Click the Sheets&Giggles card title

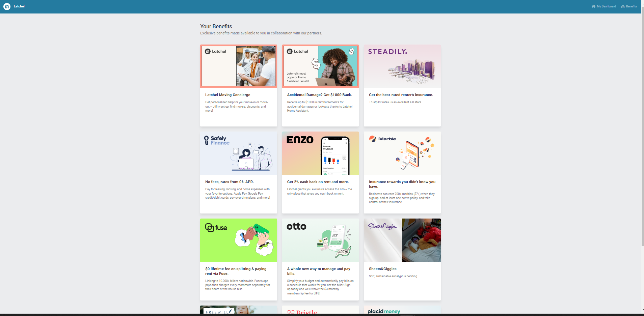click(383, 269)
